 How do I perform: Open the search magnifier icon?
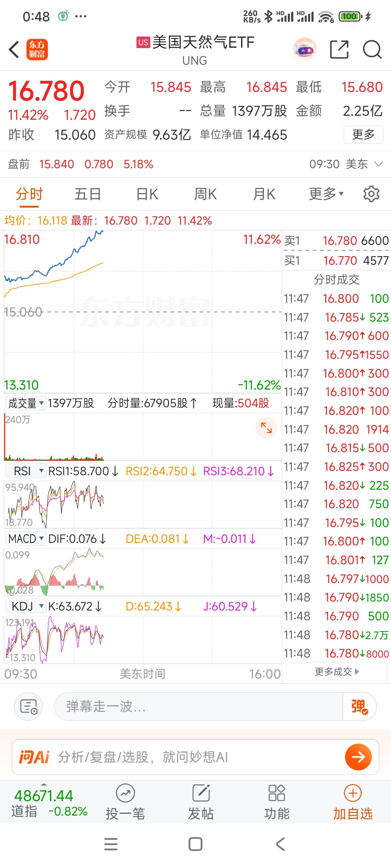[372, 50]
